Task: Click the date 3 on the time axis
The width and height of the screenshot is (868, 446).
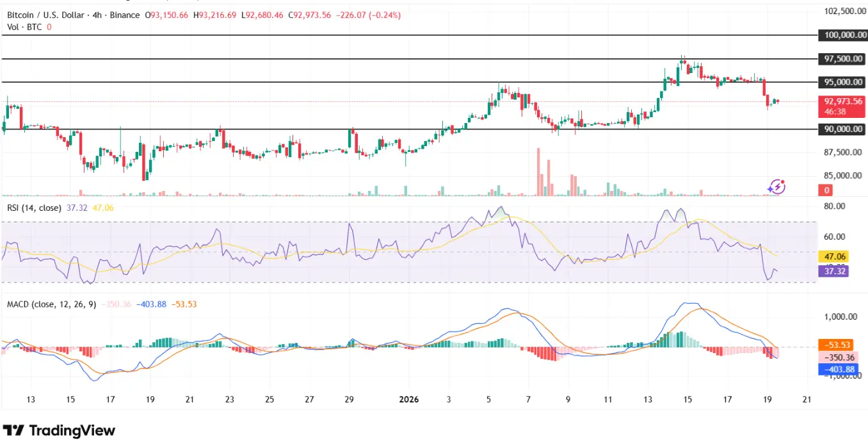Action: [x=449, y=400]
